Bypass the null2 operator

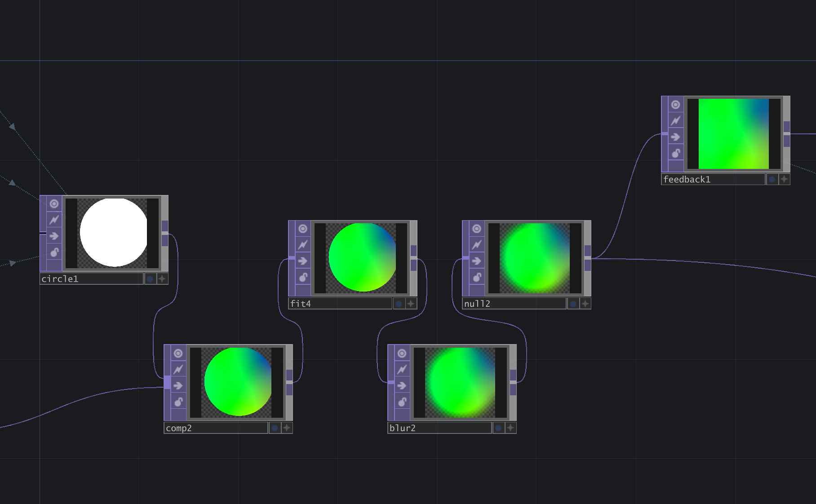click(x=477, y=261)
